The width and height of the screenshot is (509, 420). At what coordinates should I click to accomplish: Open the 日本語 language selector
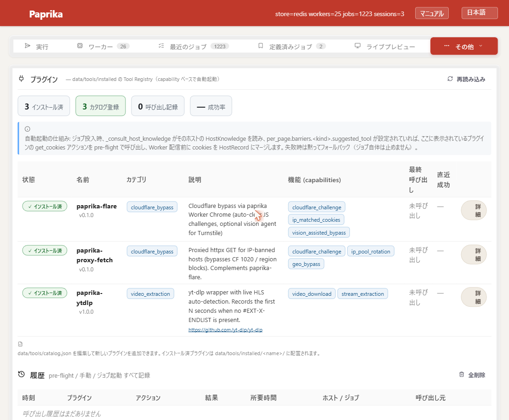tap(480, 13)
